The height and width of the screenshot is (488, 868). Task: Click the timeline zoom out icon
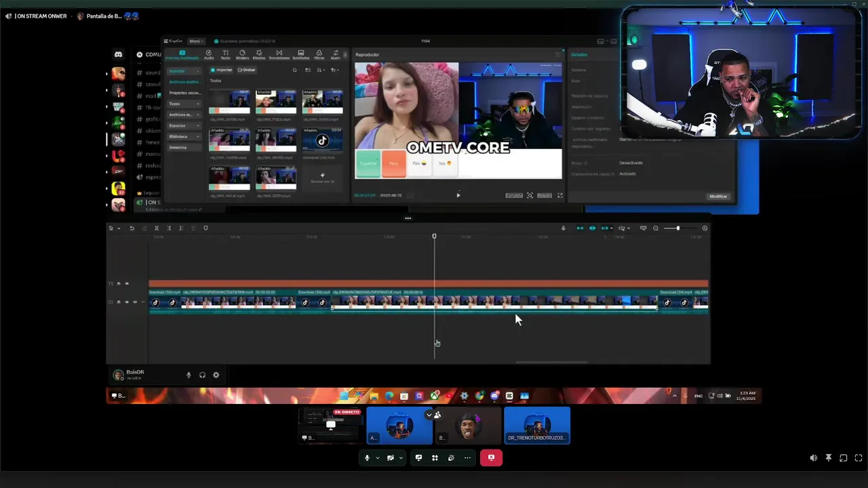656,228
